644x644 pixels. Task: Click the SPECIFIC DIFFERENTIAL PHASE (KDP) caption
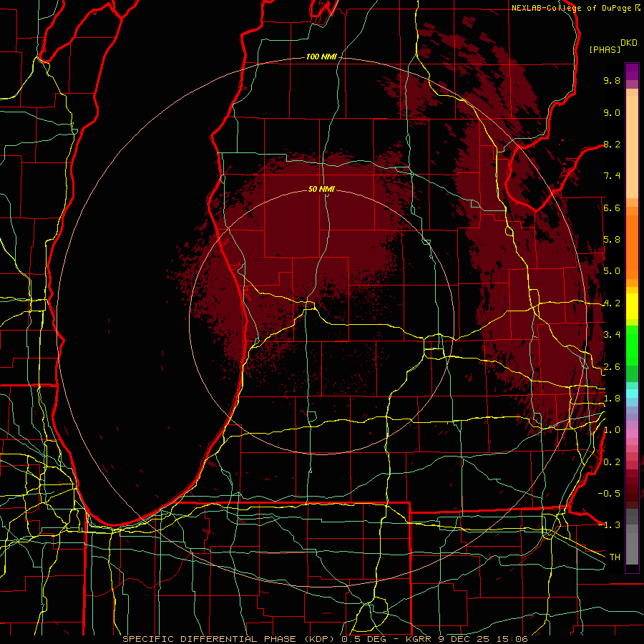click(x=230, y=639)
